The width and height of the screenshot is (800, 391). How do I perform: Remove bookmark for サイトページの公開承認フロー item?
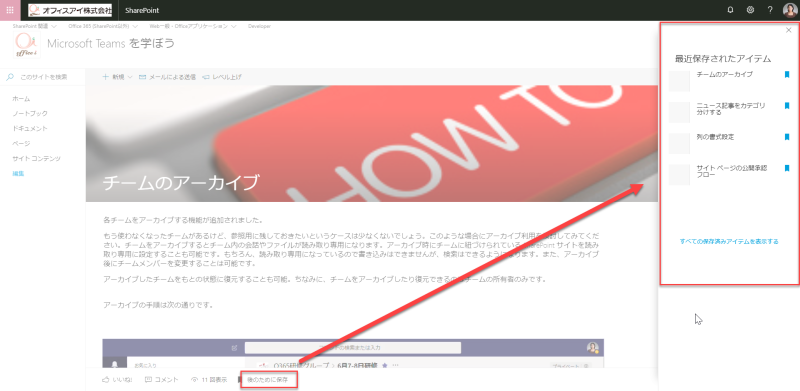pos(787,168)
